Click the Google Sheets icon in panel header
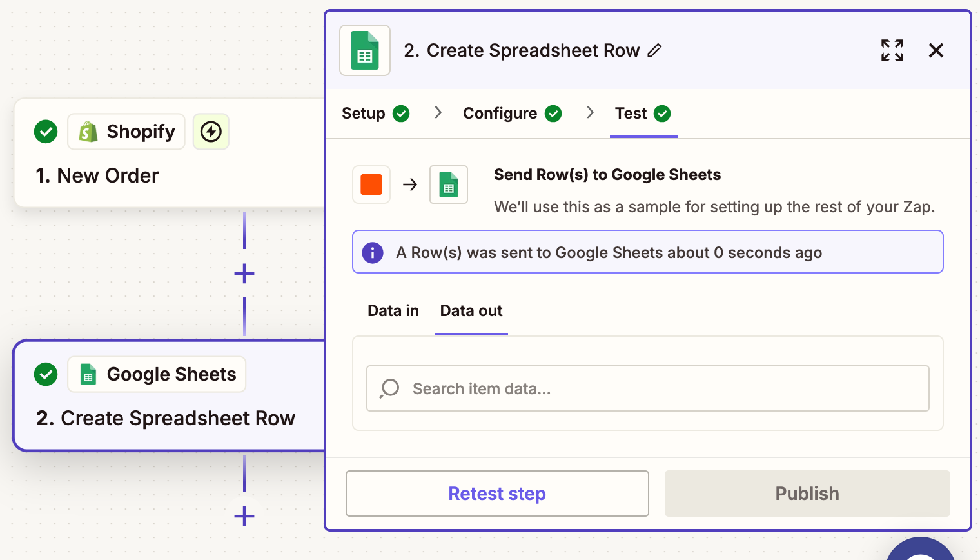The width and height of the screenshot is (980, 560). [365, 50]
